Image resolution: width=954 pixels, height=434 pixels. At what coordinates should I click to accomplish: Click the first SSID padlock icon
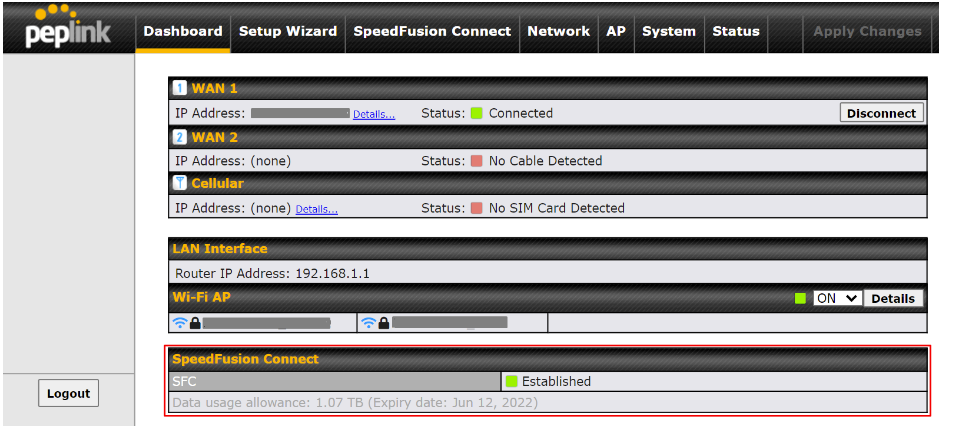195,323
